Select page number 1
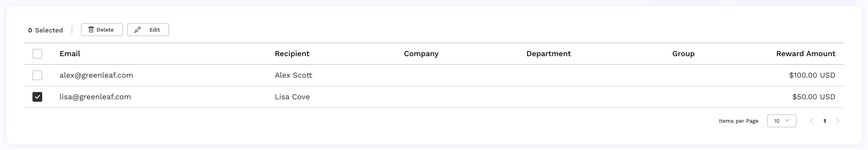Image resolution: width=868 pixels, height=150 pixels. click(x=824, y=121)
